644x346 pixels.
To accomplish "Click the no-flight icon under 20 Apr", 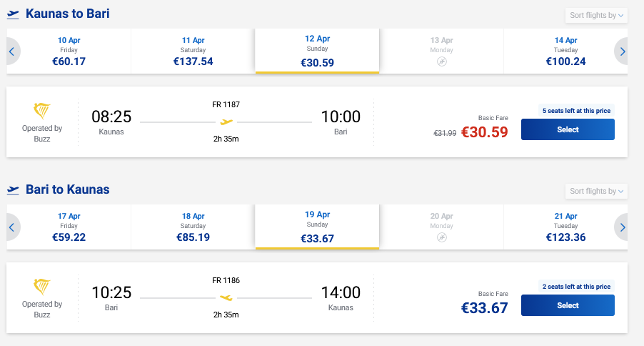I will point(442,238).
